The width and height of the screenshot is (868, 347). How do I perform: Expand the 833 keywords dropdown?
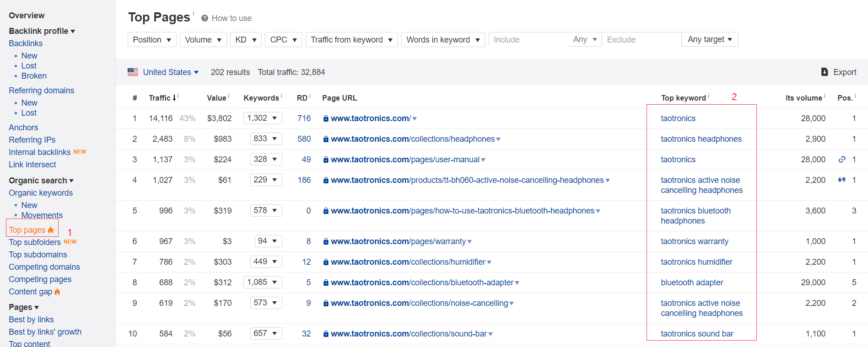pos(266,139)
